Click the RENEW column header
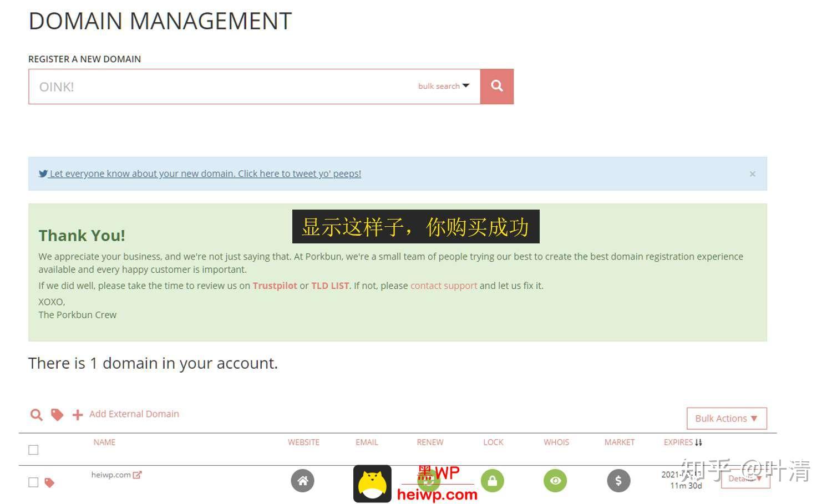The height and width of the screenshot is (504, 832). pos(430,442)
